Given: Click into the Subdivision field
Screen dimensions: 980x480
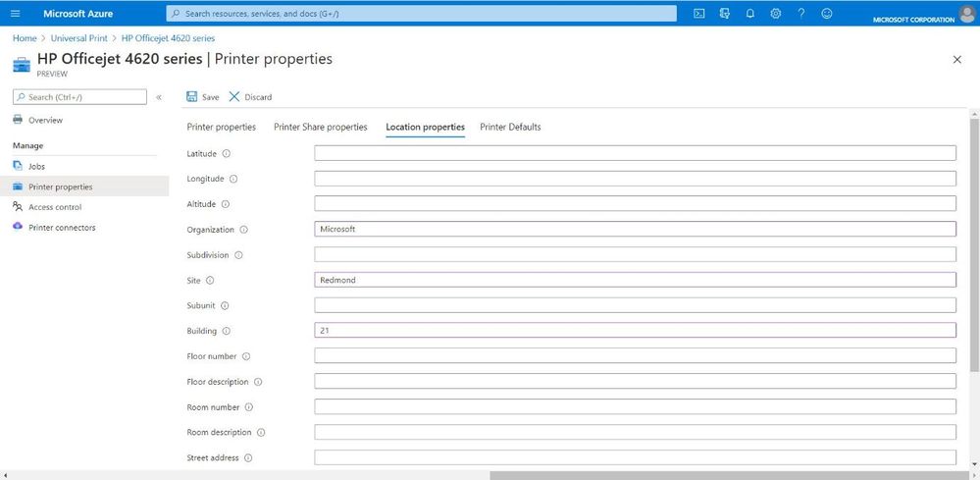Looking at the screenshot, I should point(635,255).
